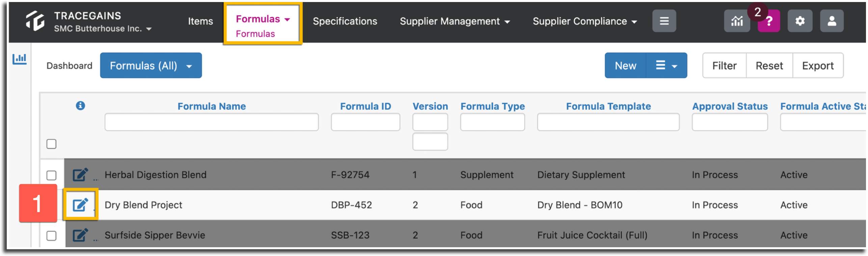Open the Supplier Management menu
Image resolution: width=868 pixels, height=256 pixels.
455,21
